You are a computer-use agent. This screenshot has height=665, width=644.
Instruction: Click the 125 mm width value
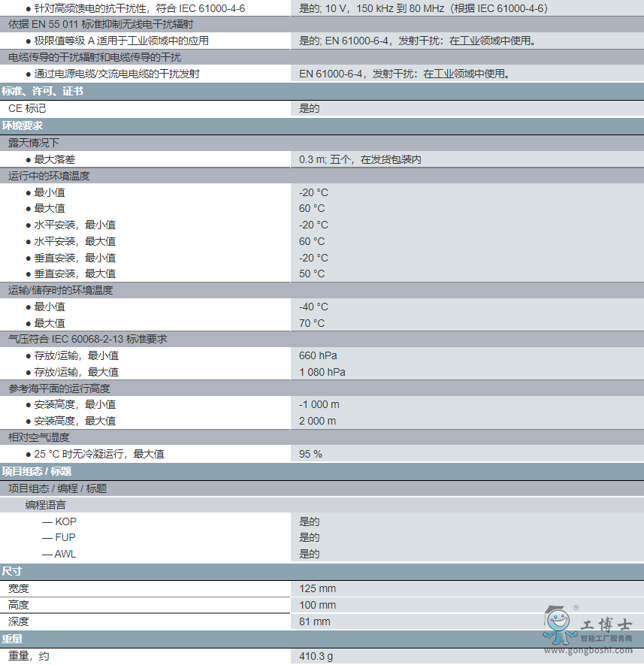(x=317, y=588)
